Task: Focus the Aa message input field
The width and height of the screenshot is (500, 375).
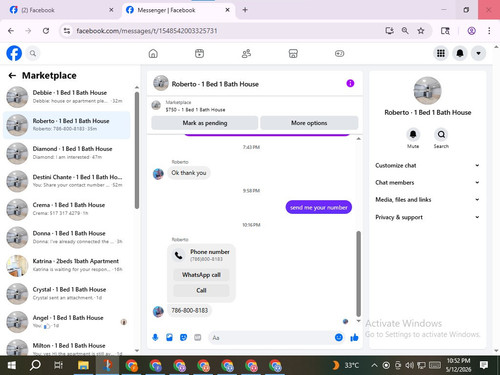Action: [x=272, y=338]
